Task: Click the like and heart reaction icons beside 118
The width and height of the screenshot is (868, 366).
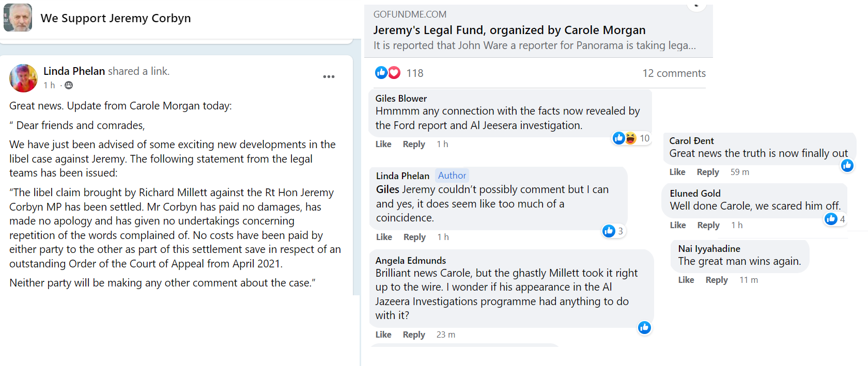Action: click(388, 73)
